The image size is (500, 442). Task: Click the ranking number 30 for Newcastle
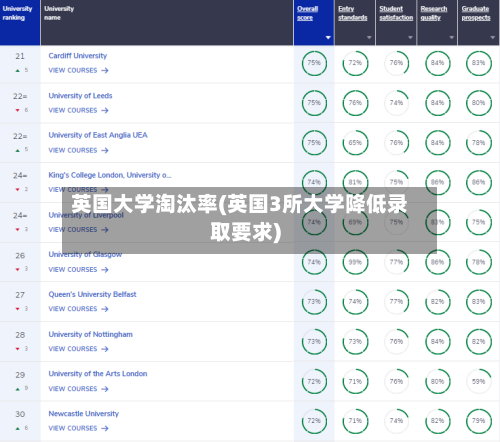coord(20,414)
